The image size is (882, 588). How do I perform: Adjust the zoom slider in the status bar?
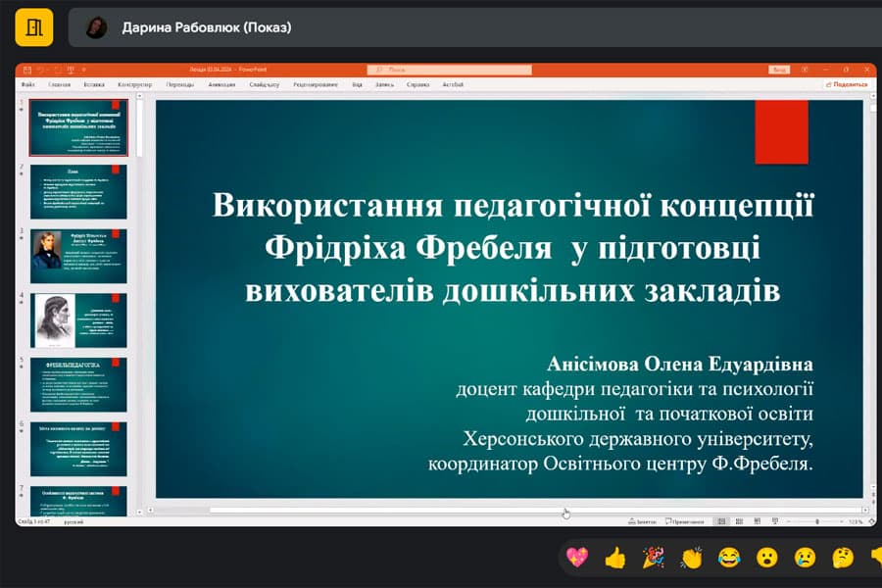[816, 521]
